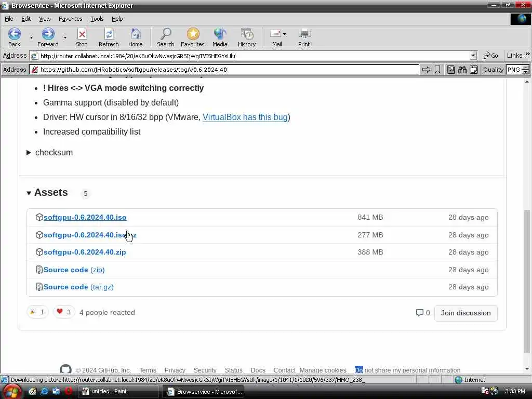Viewport: 532px width, 399px height.
Task: Click the vertical page scrollbar thumb
Action: tap(527, 282)
